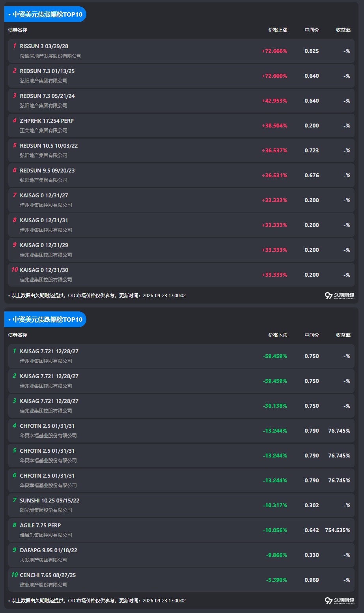Click the 0.969 mid price
364x613 pixels.
pos(312,580)
